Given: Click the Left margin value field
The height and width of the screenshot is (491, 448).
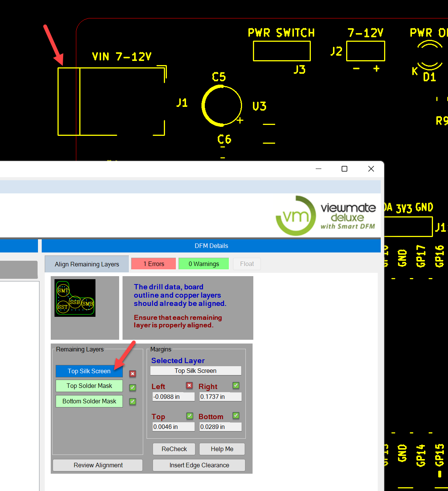Looking at the screenshot, I should [x=173, y=397].
